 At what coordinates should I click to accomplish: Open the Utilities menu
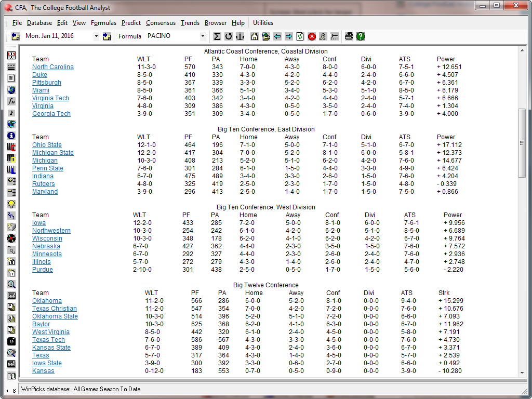(263, 23)
